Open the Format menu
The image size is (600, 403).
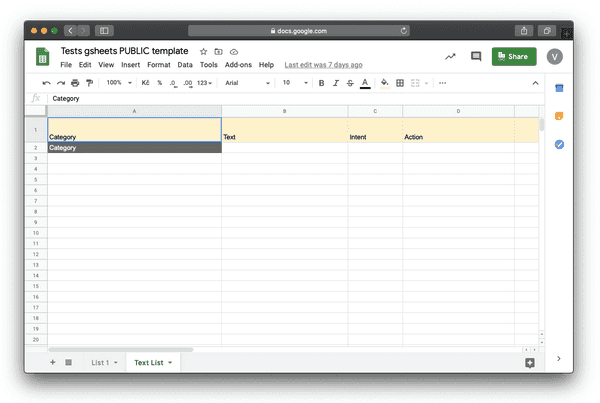click(158, 65)
